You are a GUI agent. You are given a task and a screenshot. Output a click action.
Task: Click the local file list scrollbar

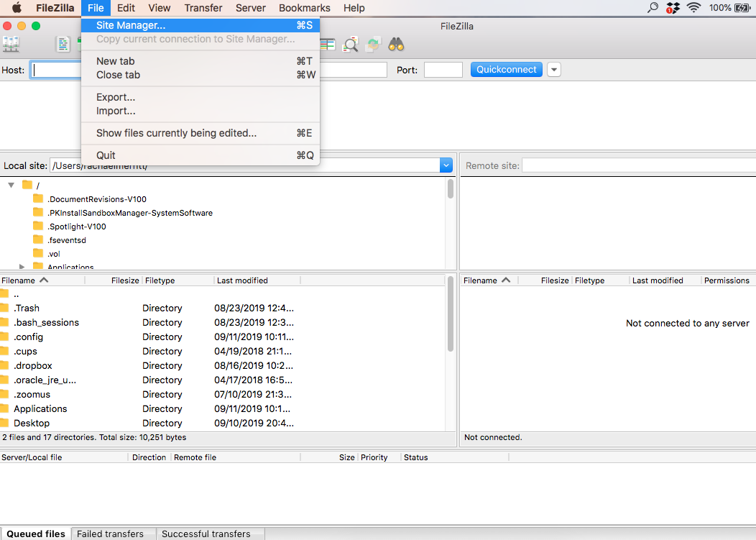pos(451,324)
